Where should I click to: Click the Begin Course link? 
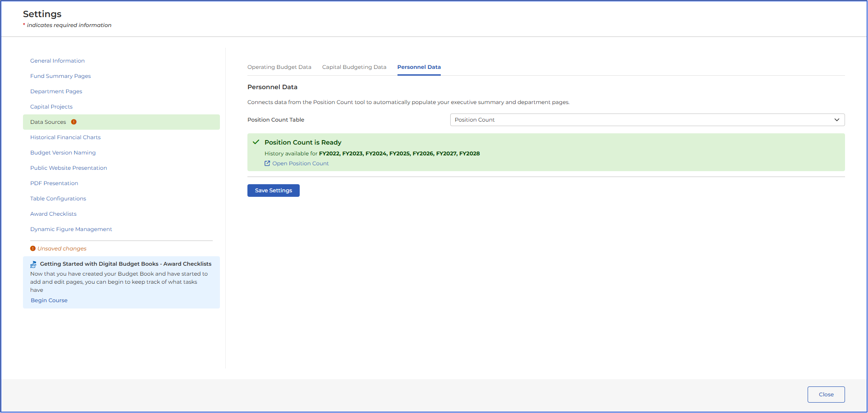tap(49, 300)
